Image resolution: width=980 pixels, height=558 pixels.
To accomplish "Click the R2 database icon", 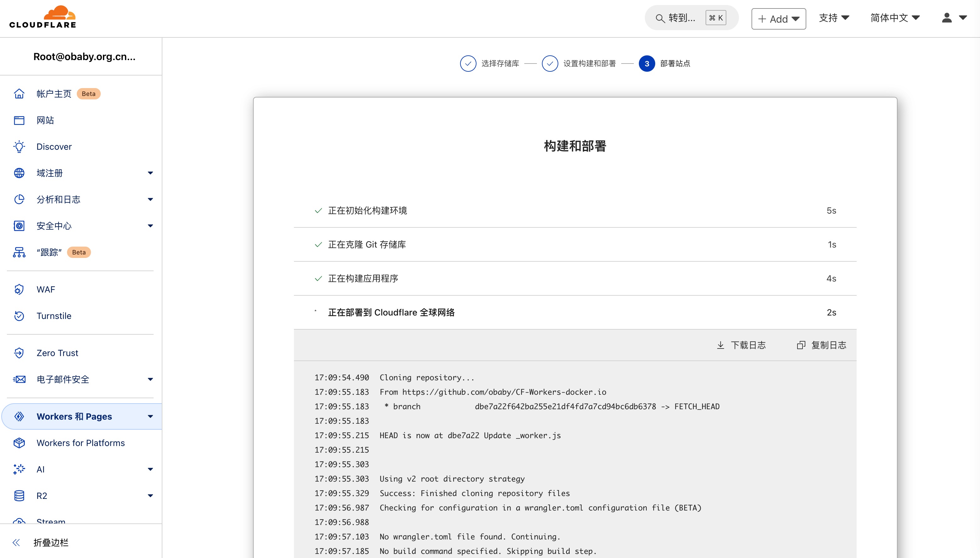I will (19, 496).
